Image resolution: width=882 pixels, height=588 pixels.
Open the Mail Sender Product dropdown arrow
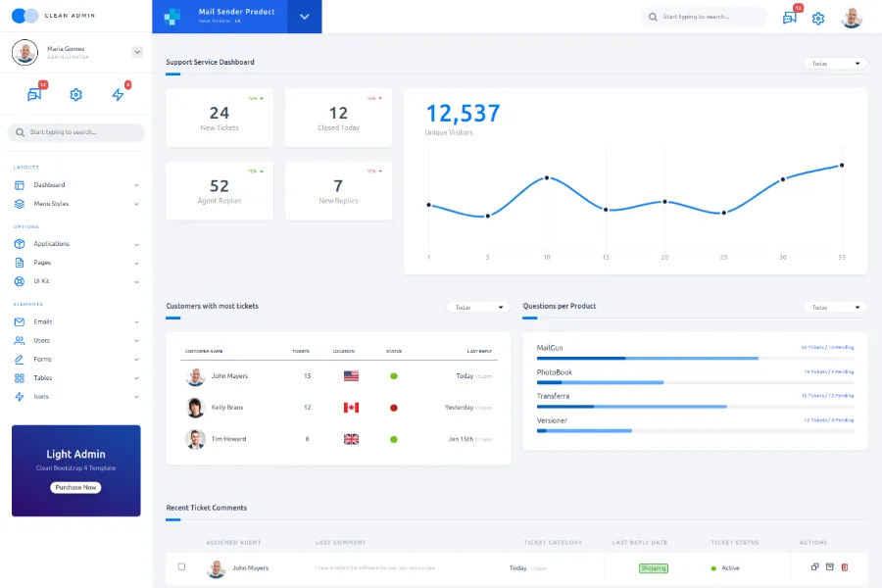pos(304,17)
